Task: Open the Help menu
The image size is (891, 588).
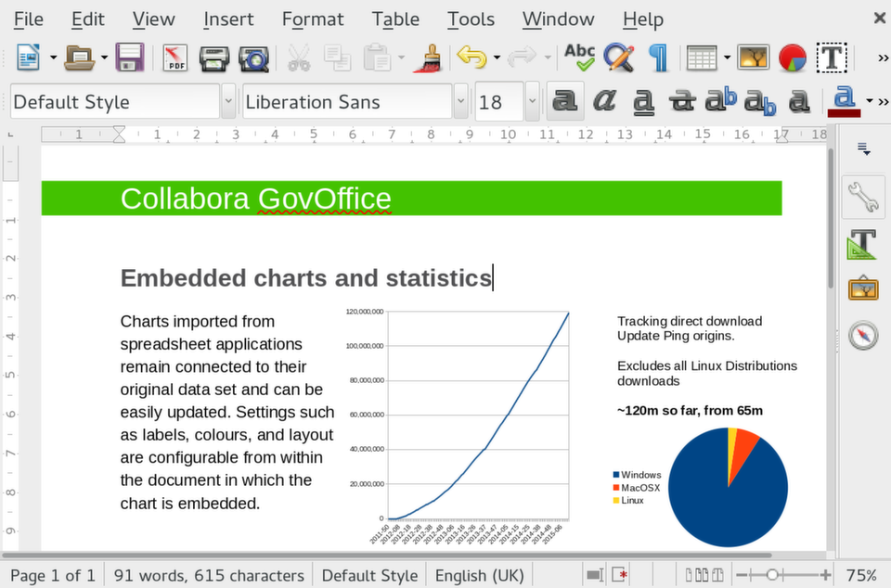Action: coord(642,19)
